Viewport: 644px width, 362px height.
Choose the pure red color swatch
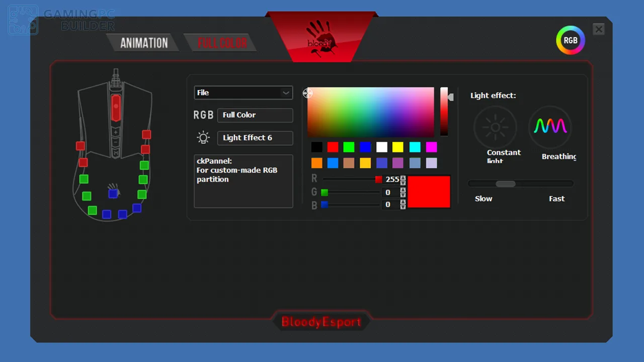point(333,147)
